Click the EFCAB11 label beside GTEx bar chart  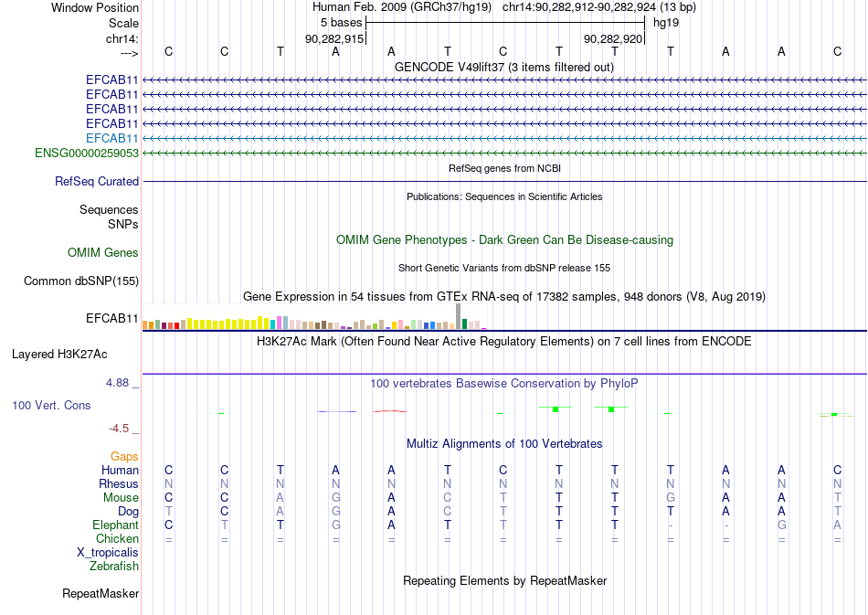pyautogui.click(x=111, y=318)
